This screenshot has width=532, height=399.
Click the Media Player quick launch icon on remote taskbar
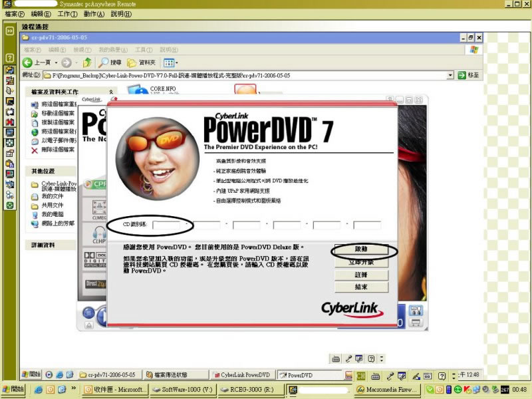[49, 375]
